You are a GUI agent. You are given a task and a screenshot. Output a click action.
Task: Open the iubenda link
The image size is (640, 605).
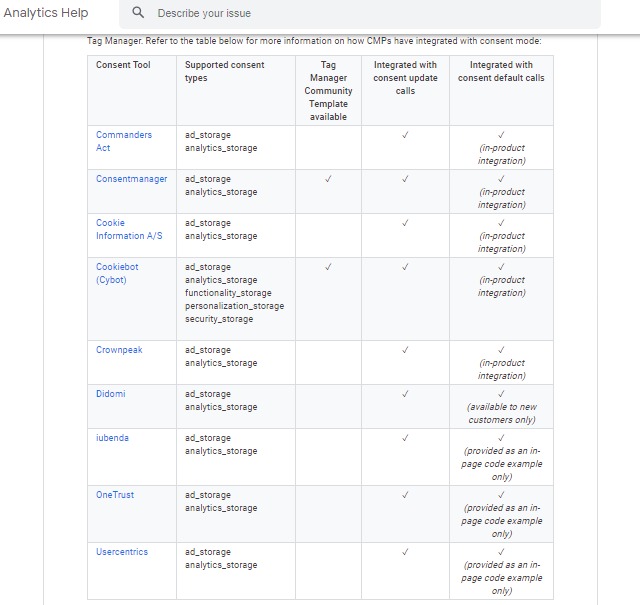pos(112,438)
